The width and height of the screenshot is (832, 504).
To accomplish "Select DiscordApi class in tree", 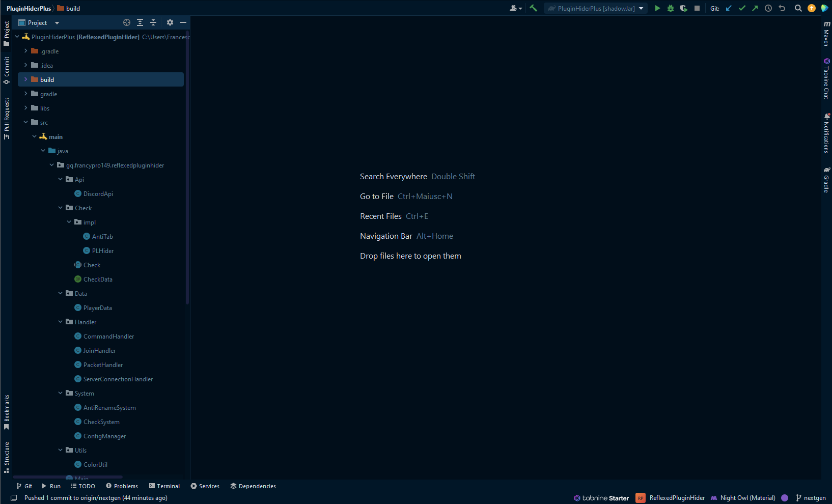I will click(98, 193).
